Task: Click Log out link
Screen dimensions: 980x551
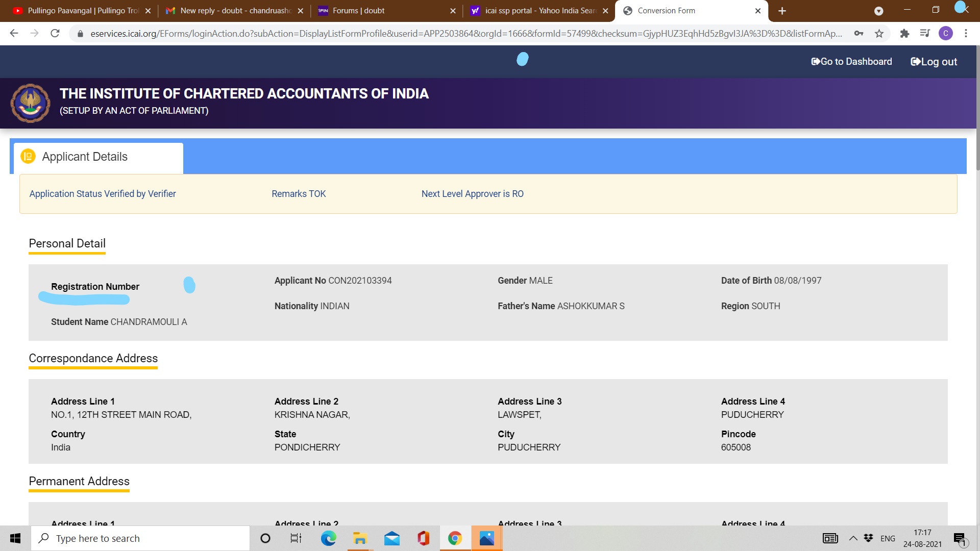Action: click(x=934, y=62)
